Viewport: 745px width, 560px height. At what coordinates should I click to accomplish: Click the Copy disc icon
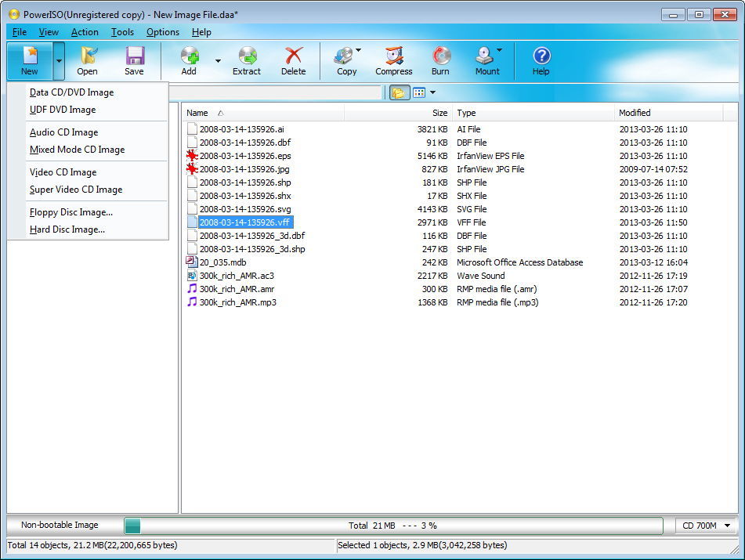tap(345, 60)
